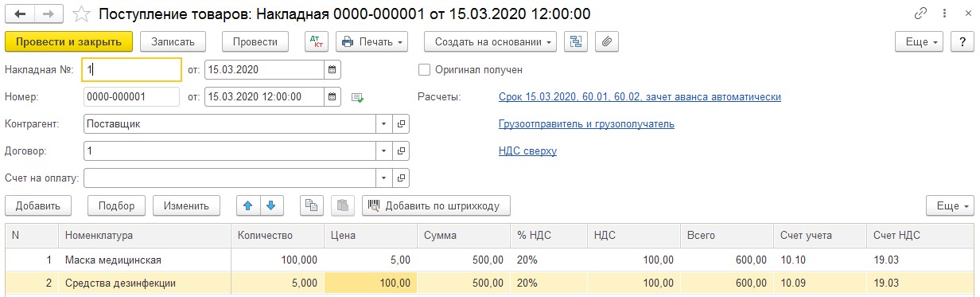Open Грузоотправитель и грузополучатель link

(586, 124)
